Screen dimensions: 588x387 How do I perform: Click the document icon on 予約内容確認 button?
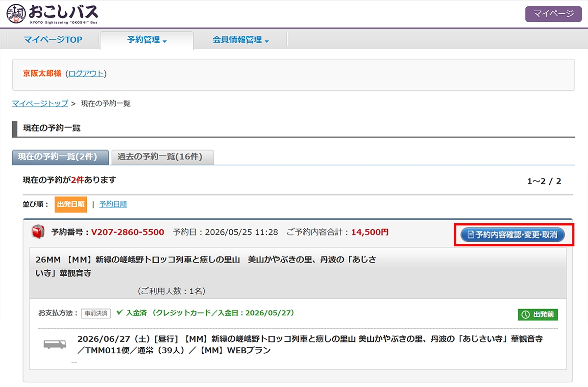coord(471,235)
